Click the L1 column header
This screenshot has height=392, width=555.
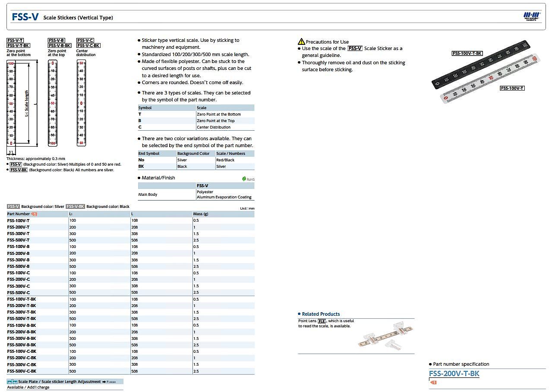(x=100, y=214)
